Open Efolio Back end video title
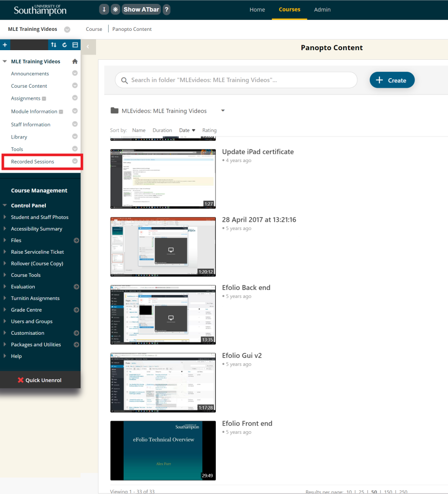 246,288
